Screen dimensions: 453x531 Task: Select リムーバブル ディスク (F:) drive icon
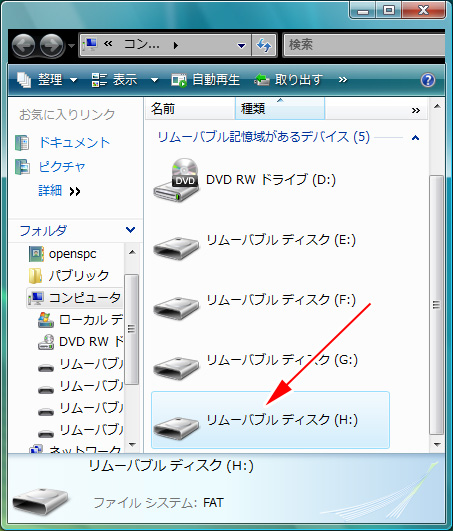[175, 308]
